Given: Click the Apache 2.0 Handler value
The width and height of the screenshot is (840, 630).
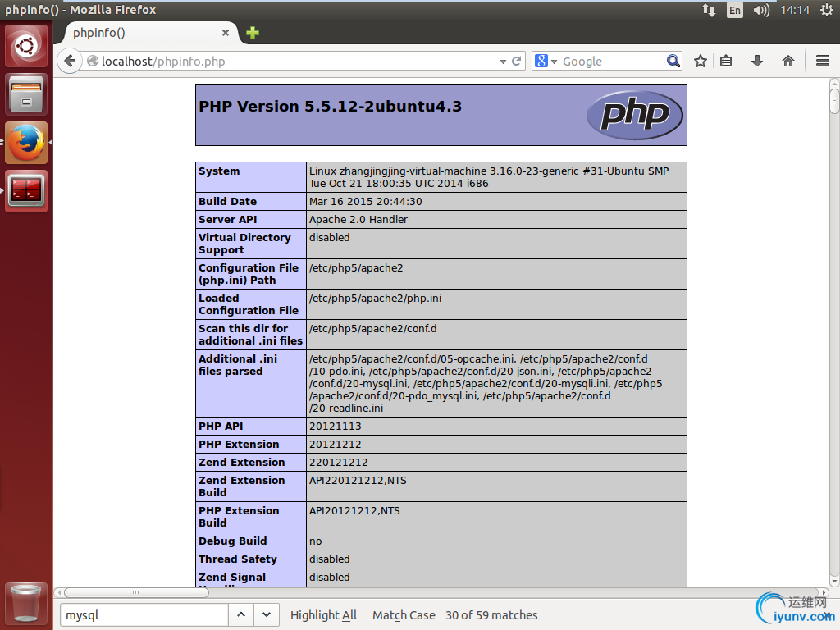Looking at the screenshot, I should [358, 220].
